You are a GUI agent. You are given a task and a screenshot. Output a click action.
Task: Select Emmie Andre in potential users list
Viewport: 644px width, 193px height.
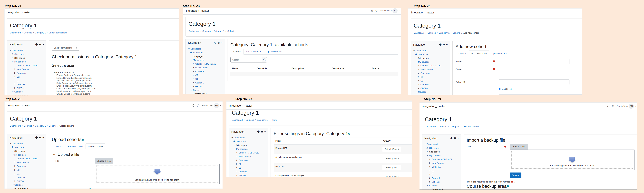(73, 75)
